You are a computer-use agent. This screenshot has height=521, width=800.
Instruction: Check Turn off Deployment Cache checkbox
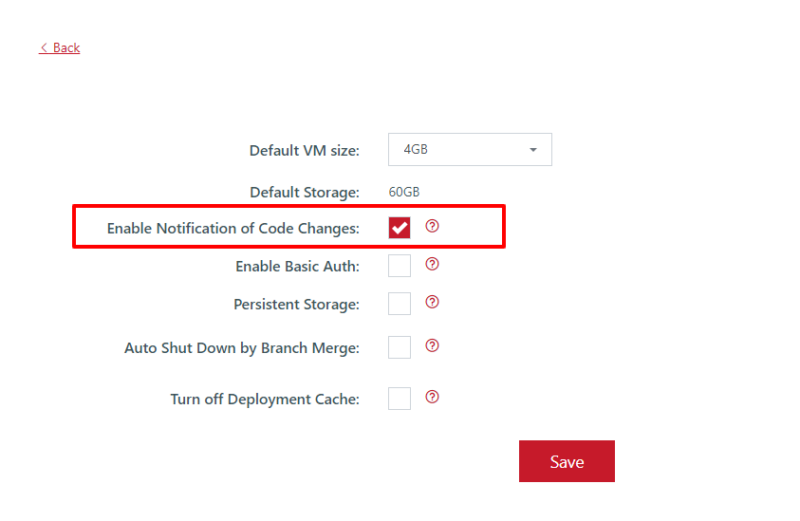click(x=399, y=398)
